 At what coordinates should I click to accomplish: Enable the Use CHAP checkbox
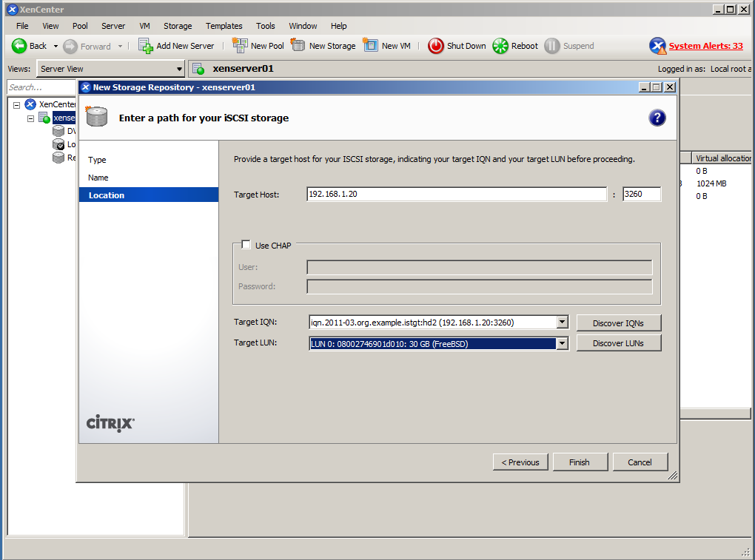246,245
